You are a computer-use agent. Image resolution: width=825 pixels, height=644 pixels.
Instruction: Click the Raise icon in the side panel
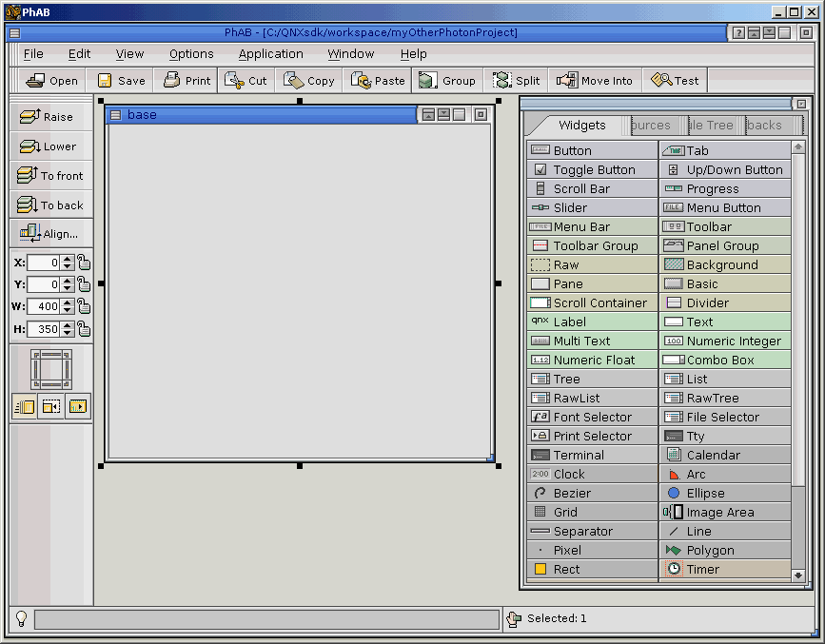[29, 117]
